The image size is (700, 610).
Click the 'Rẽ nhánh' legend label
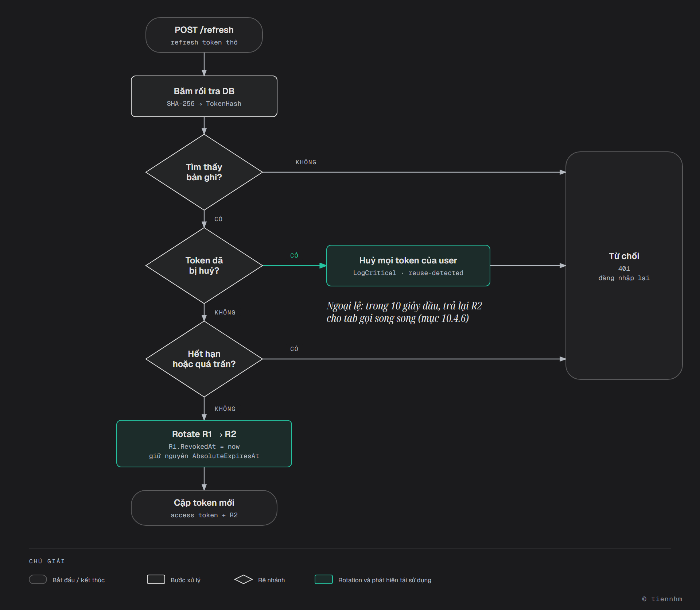coord(272,580)
